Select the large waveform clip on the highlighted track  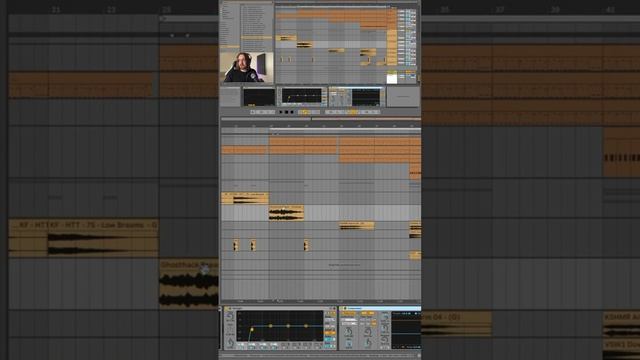click(x=287, y=213)
